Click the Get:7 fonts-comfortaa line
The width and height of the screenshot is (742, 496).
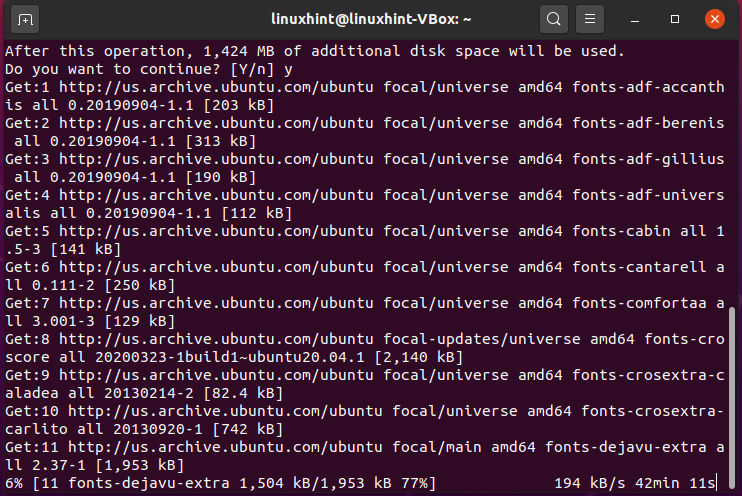tap(364, 303)
